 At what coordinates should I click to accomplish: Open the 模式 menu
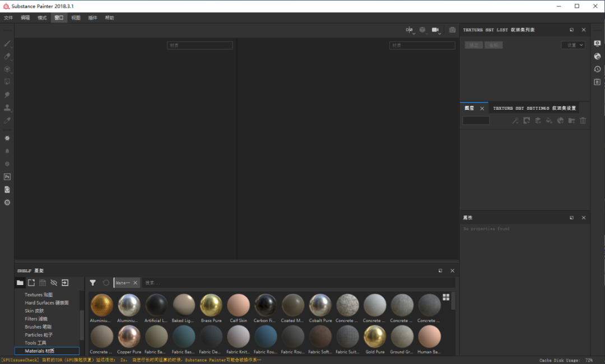(42, 18)
